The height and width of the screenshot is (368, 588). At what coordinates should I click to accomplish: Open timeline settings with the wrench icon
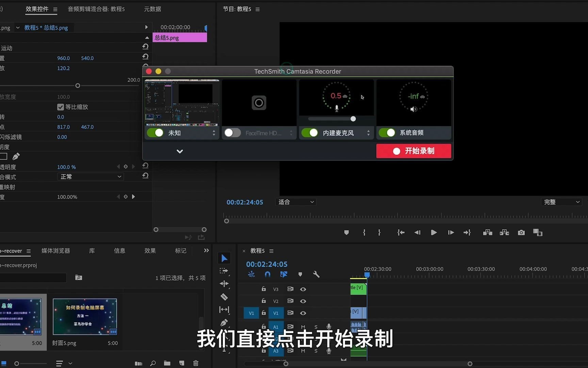click(x=316, y=274)
